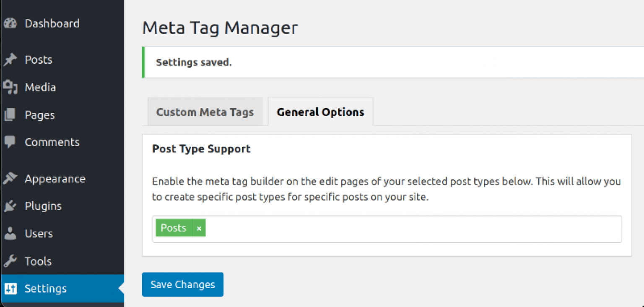Click the green Posts tag label
The height and width of the screenshot is (307, 644).
coord(174,228)
